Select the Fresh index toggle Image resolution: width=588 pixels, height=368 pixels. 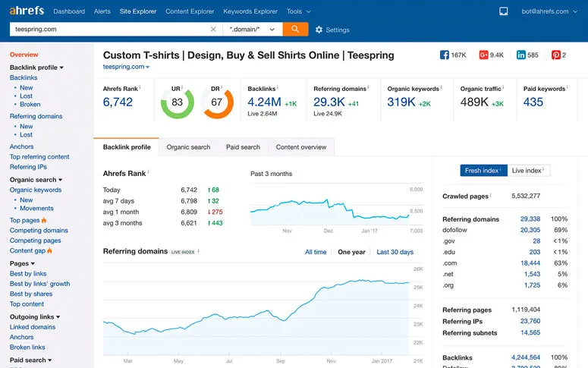pyautogui.click(x=483, y=171)
